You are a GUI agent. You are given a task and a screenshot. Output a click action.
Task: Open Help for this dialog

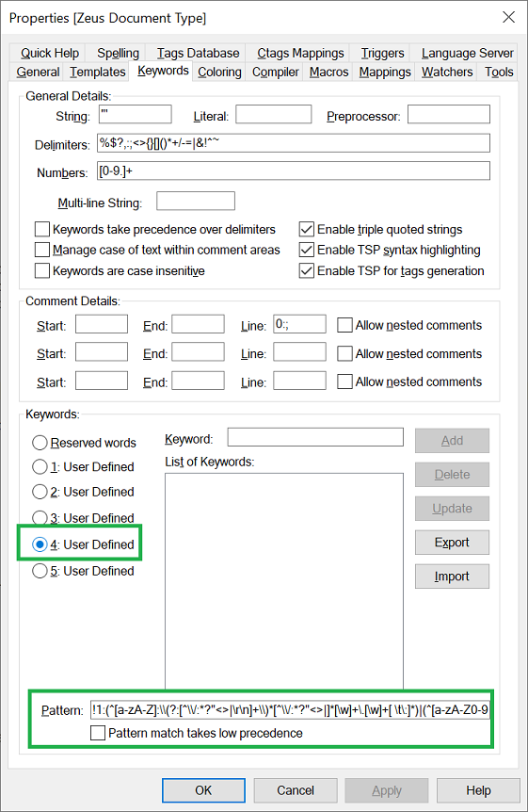click(x=478, y=790)
